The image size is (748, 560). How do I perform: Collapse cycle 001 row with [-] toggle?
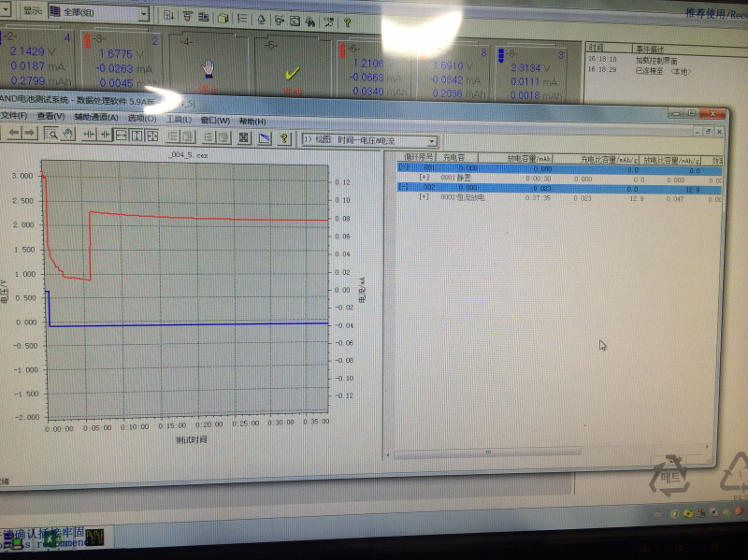point(404,167)
